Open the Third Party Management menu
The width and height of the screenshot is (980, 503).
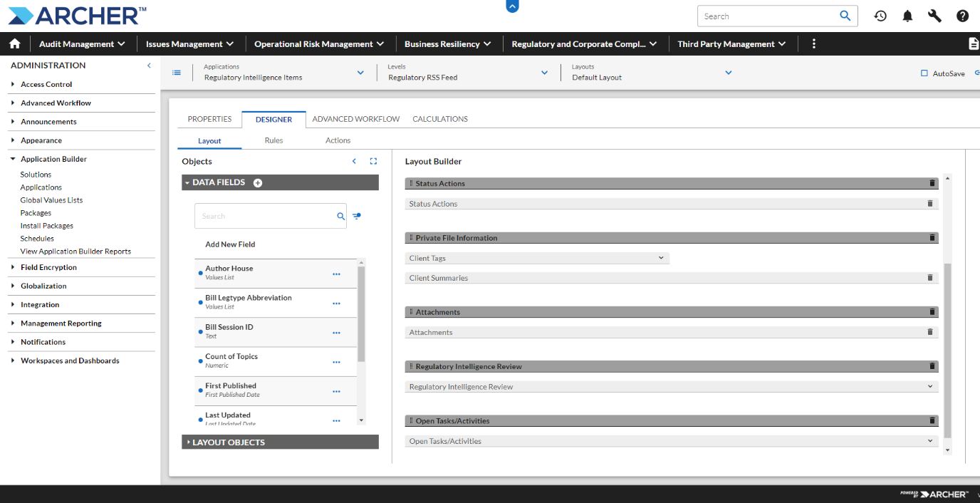pyautogui.click(x=731, y=44)
